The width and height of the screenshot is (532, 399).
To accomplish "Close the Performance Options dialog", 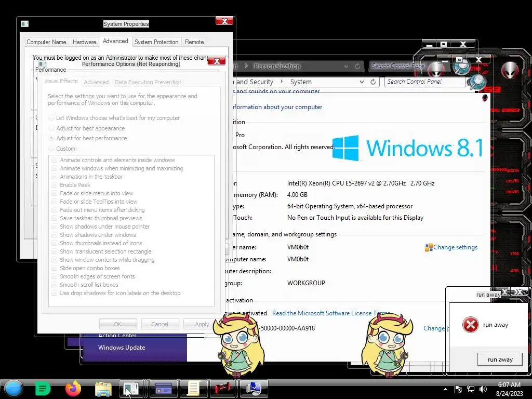I will [x=217, y=61].
